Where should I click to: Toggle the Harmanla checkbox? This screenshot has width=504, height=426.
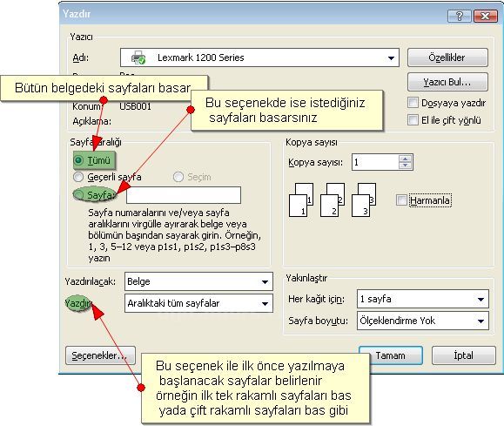(401, 199)
